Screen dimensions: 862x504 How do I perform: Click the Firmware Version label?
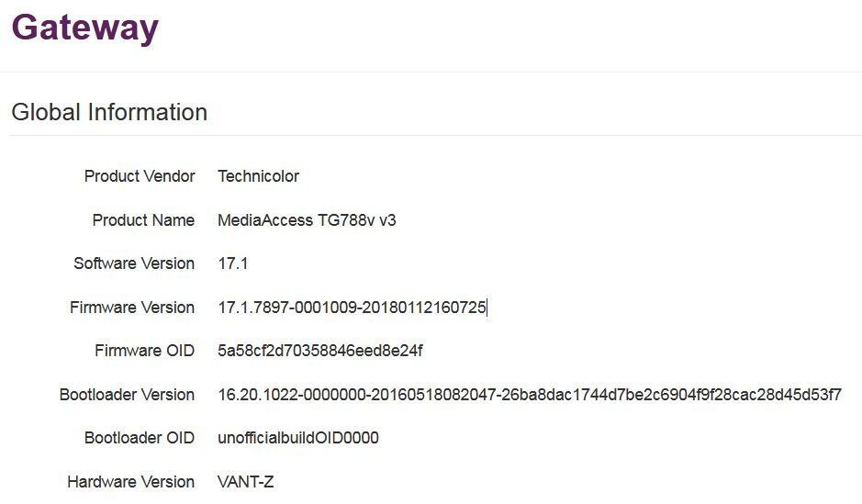[132, 308]
